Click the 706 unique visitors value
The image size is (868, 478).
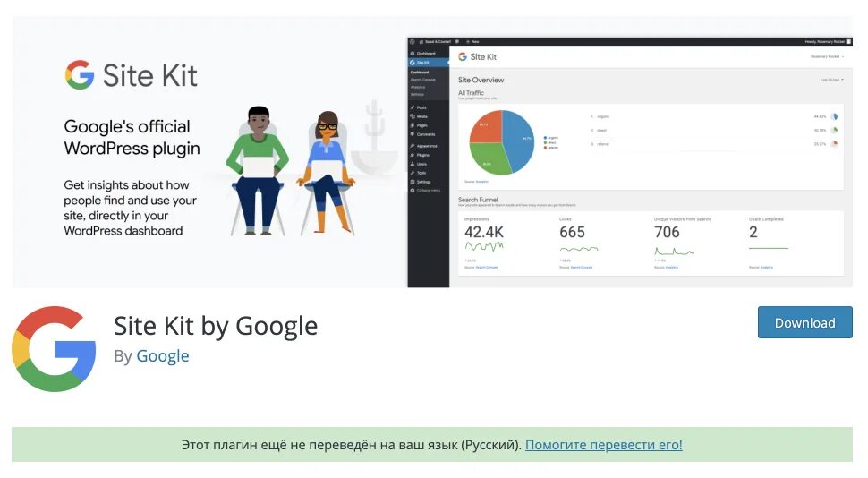click(667, 232)
